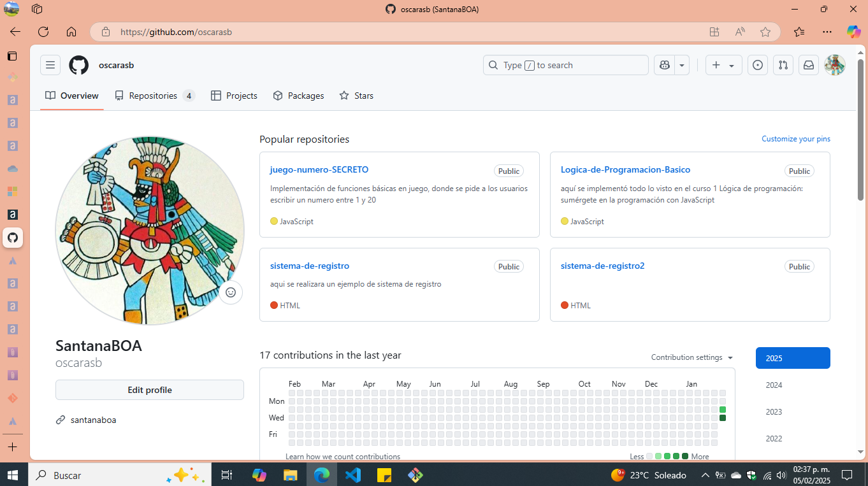Set status via smiley icon on avatar
Viewport: 868px width, 486px height.
(231, 292)
